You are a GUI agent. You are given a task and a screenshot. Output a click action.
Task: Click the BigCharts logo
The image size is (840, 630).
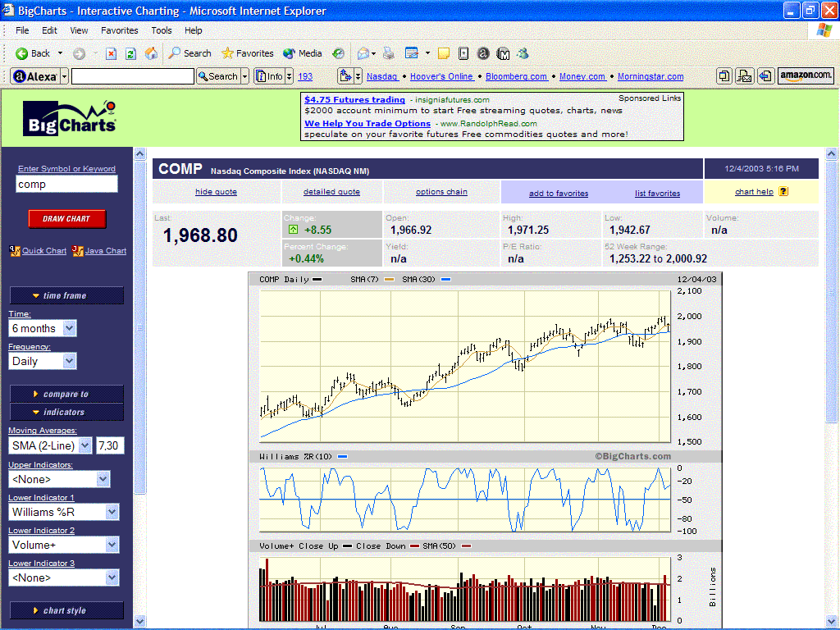click(x=70, y=118)
